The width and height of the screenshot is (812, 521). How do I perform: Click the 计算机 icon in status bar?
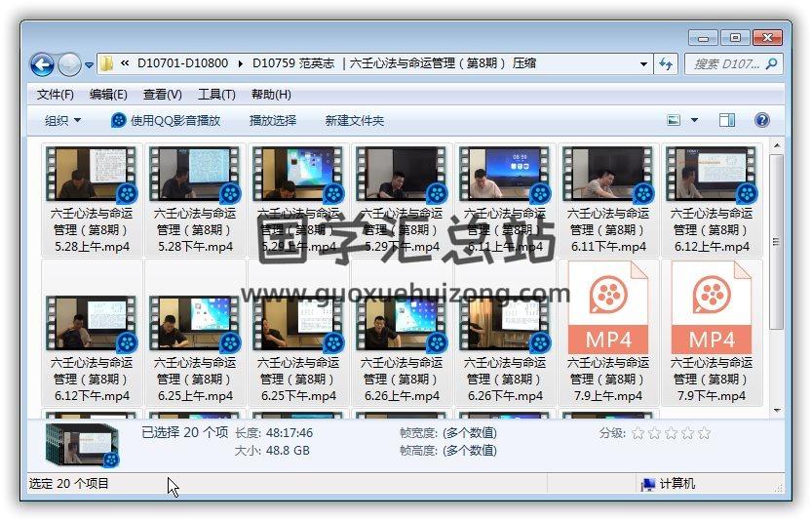647,484
